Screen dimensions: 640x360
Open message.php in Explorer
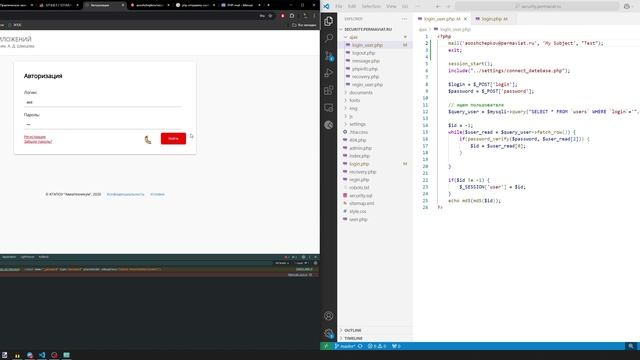(x=366, y=61)
